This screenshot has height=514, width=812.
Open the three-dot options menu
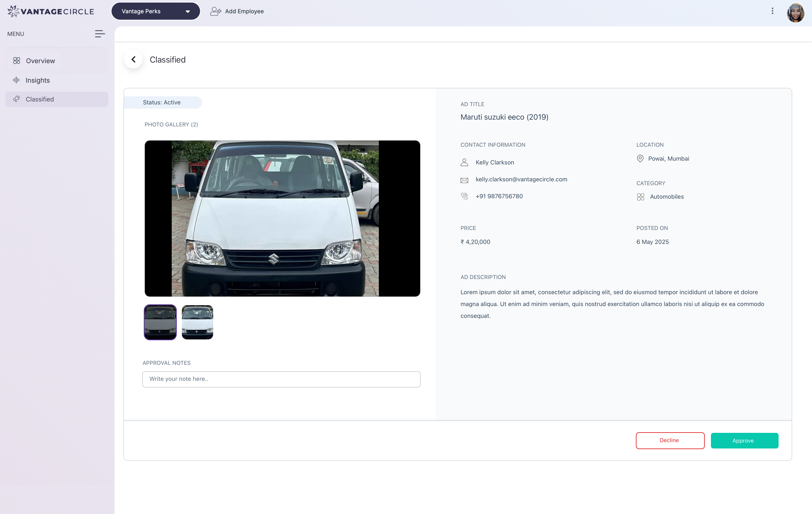click(772, 11)
